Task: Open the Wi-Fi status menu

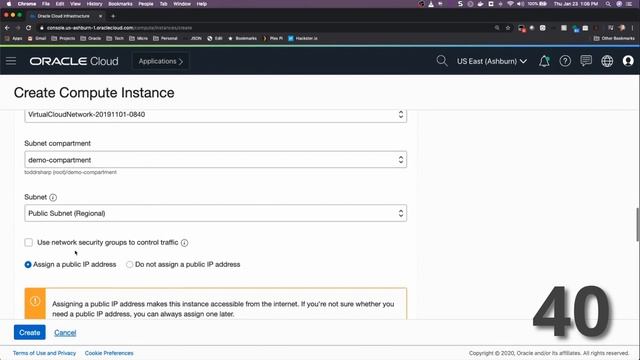Action: [510, 4]
